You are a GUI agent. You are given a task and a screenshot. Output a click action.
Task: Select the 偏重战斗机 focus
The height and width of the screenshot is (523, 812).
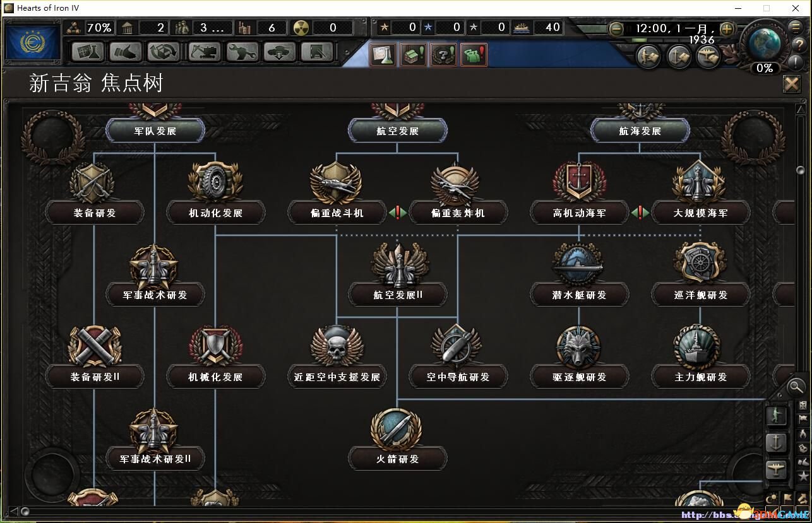pyautogui.click(x=337, y=193)
